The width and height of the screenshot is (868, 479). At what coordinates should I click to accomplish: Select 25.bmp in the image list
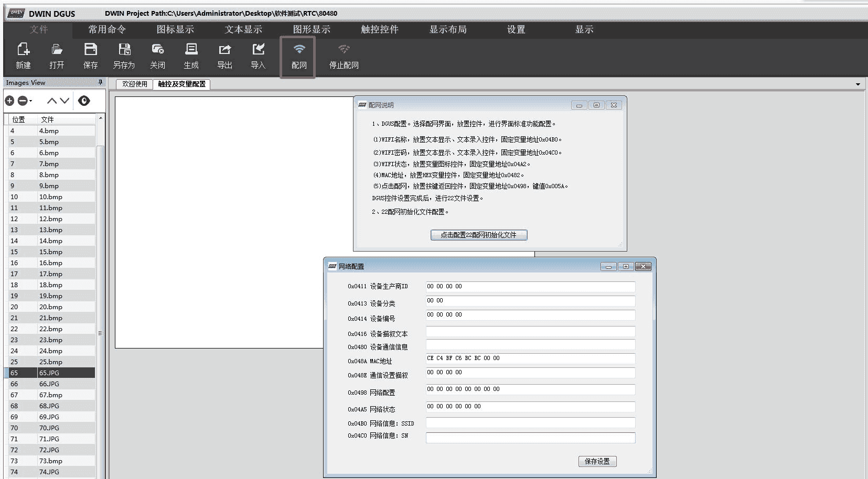click(50, 362)
